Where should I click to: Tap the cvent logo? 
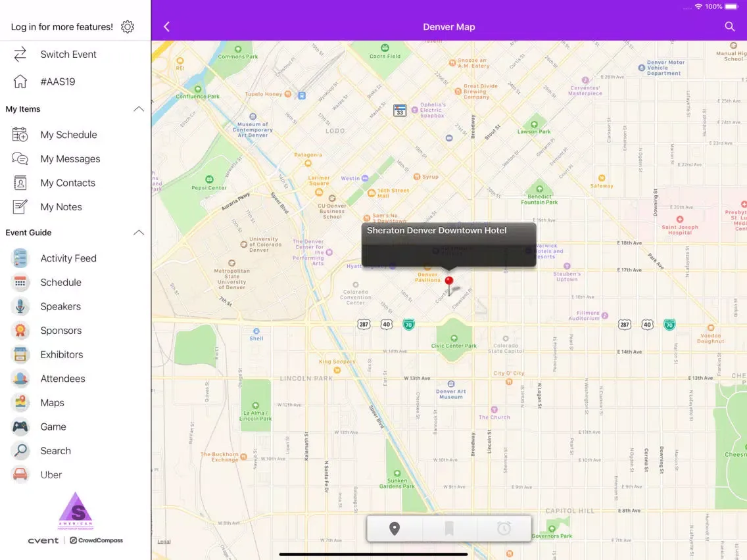(x=43, y=540)
